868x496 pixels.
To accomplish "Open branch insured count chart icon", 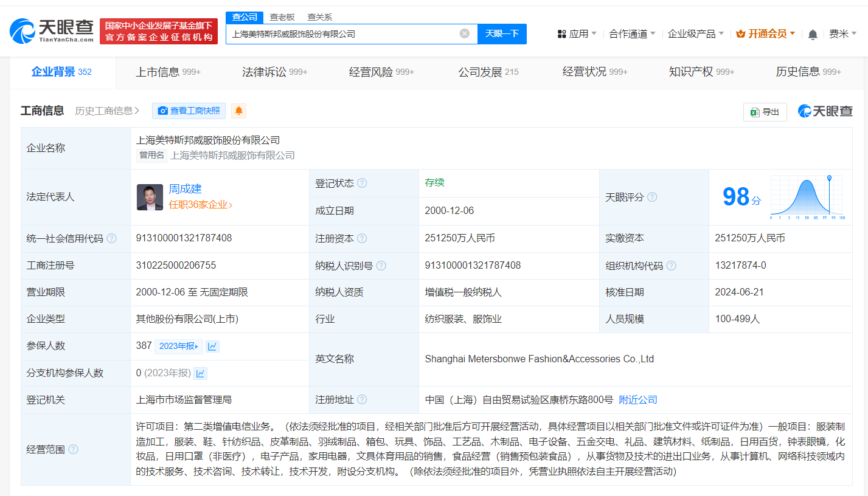I will (200, 373).
